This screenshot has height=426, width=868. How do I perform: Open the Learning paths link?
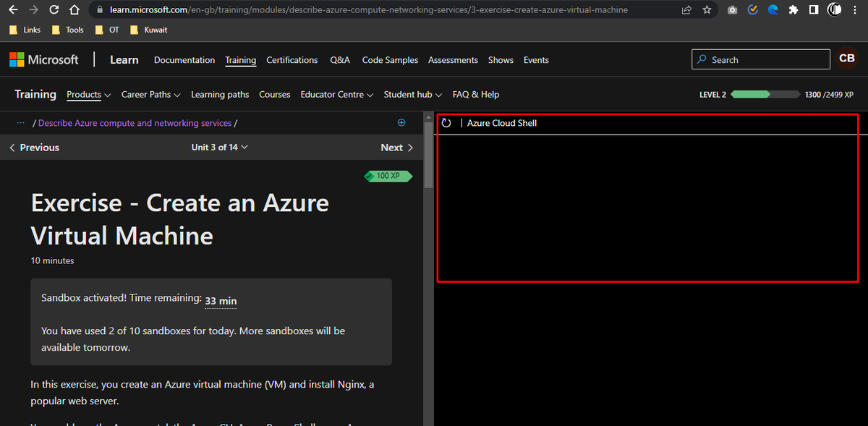pos(220,95)
